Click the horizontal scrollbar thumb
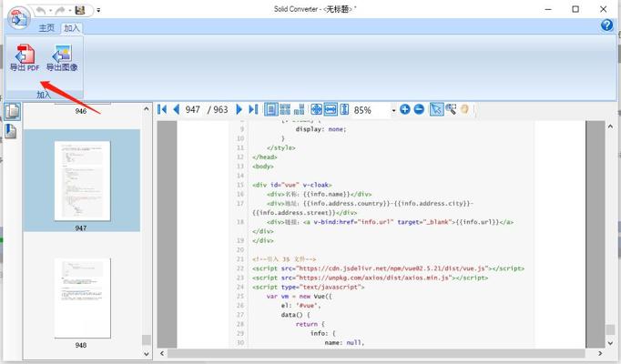 point(376,353)
